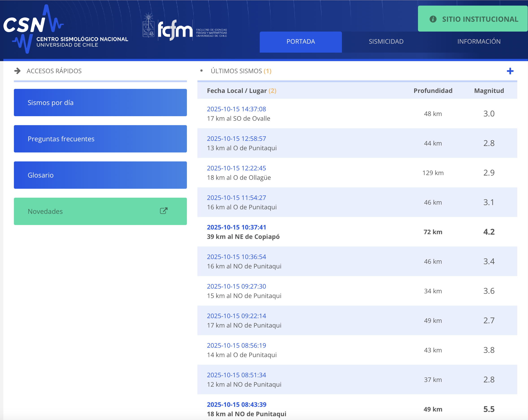
Task: Open the Información menu
Action: [478, 42]
